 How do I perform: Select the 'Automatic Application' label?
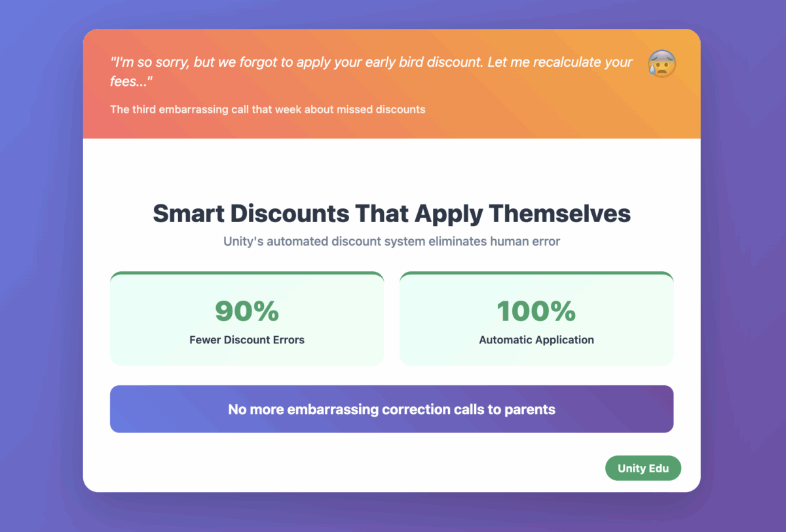pos(536,340)
